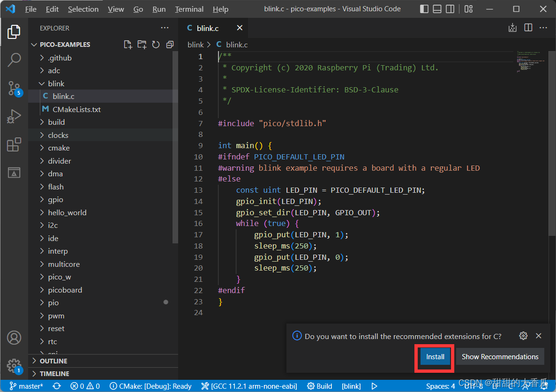Show Recommendations for C extensions

click(500, 356)
